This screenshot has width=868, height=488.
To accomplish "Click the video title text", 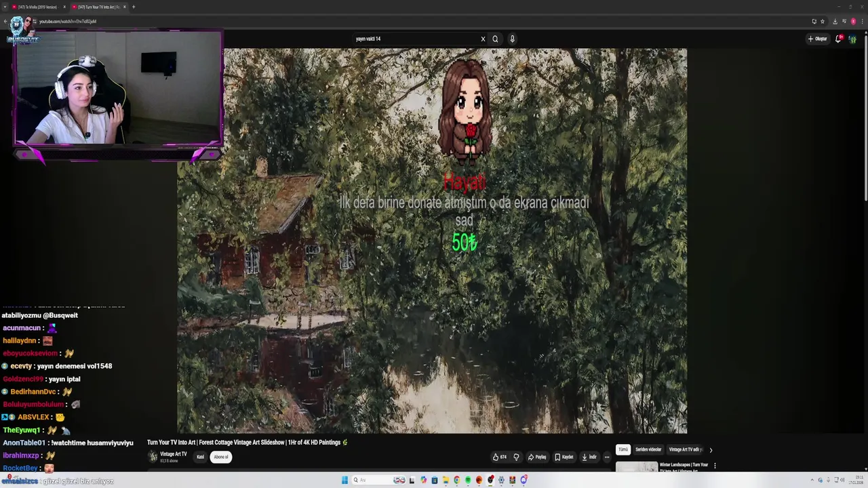I will (248, 443).
